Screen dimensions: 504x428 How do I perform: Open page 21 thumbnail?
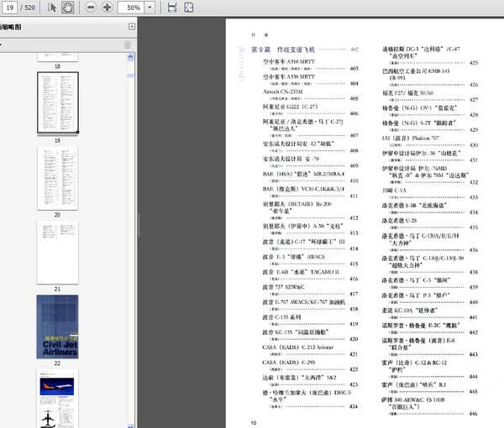[57, 252]
